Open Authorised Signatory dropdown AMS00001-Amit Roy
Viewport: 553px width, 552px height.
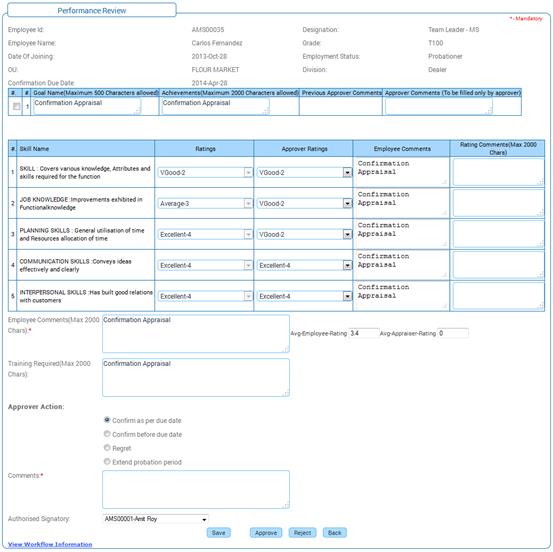(155, 519)
